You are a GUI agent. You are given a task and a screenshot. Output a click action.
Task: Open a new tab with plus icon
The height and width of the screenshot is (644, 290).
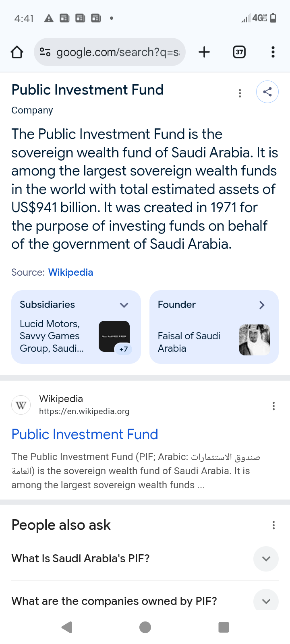click(x=204, y=52)
